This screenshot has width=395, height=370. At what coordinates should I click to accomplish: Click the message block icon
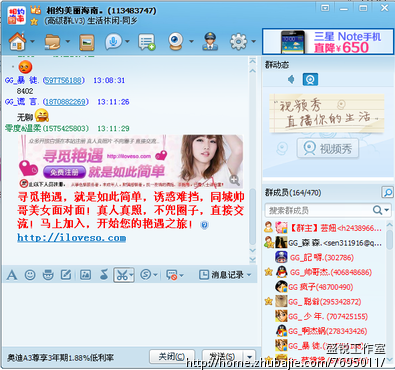pyautogui.click(x=171, y=275)
